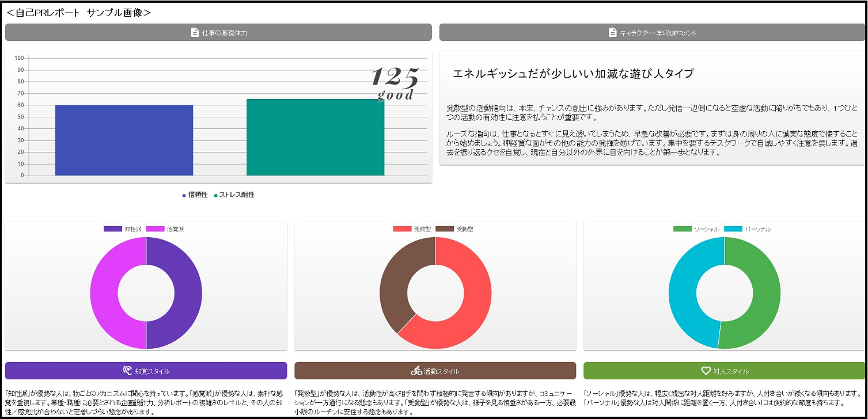Viewport: 868px width, 419px height.
Task: Click the ear icon in 知覚スタイル bar
Action: [x=128, y=371]
